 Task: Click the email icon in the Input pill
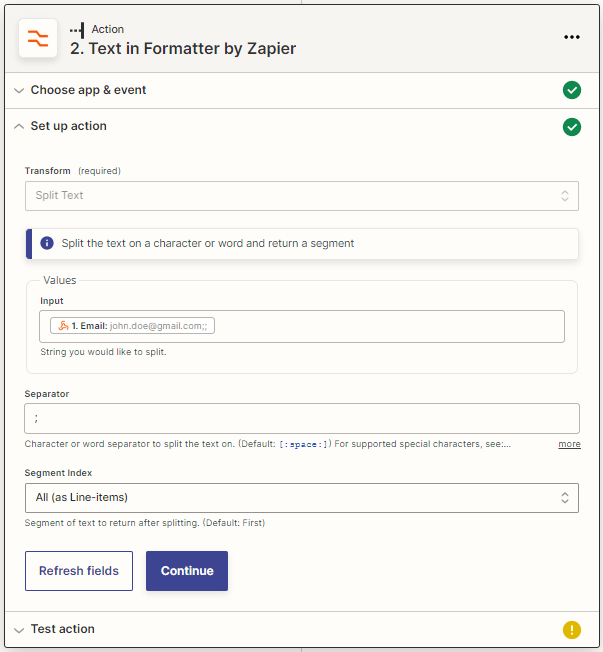tap(62, 326)
